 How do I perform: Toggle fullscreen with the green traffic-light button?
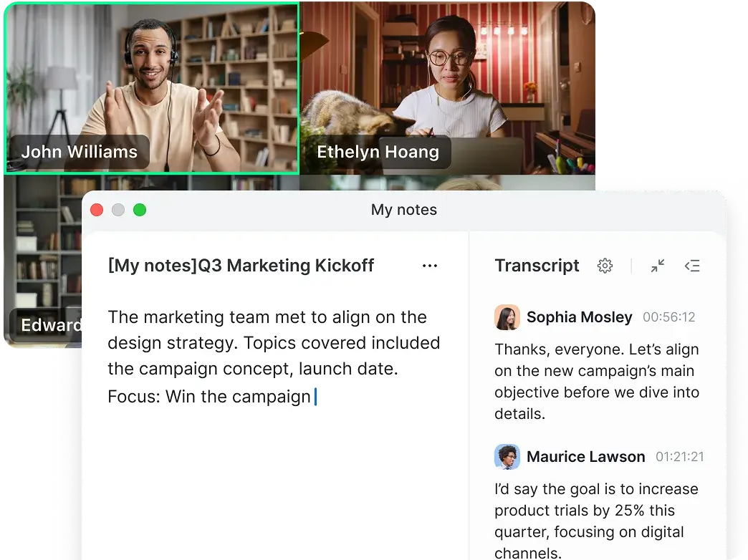140,210
